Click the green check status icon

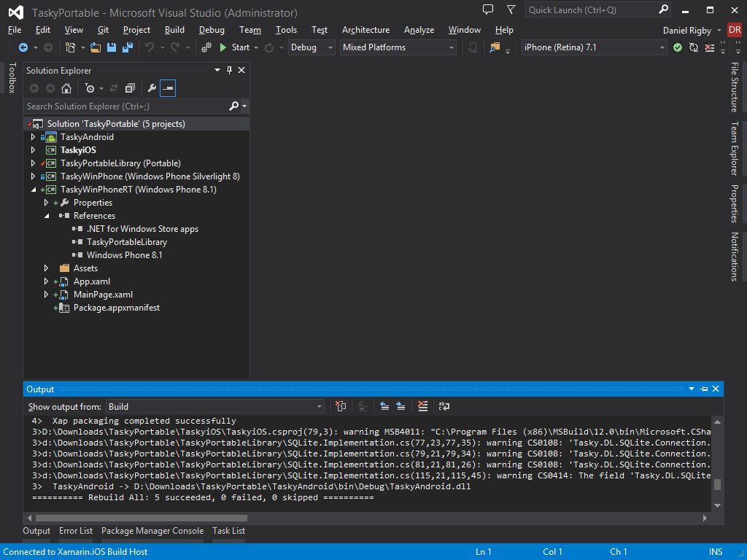point(678,47)
